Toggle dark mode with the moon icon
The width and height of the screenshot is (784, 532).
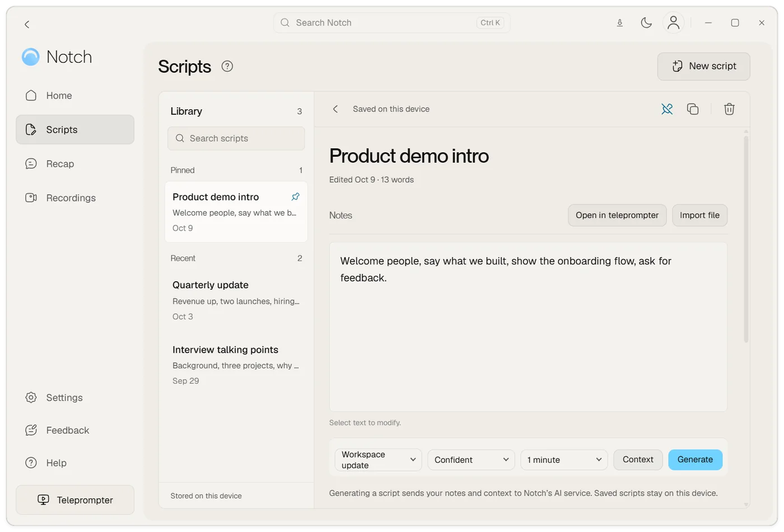pos(646,23)
